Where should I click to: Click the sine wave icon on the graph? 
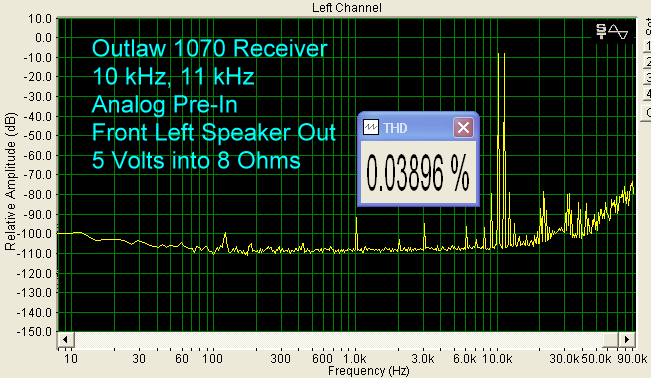click(618, 32)
